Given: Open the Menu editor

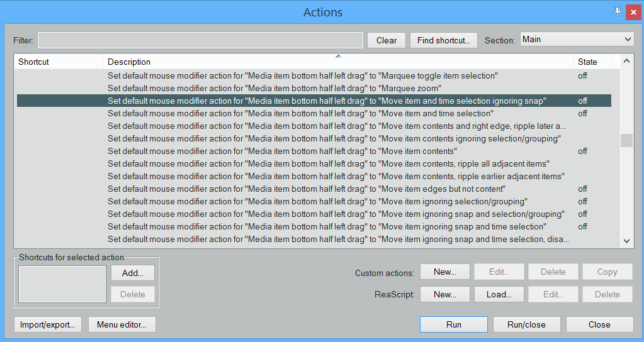Looking at the screenshot, I should pos(122,324).
